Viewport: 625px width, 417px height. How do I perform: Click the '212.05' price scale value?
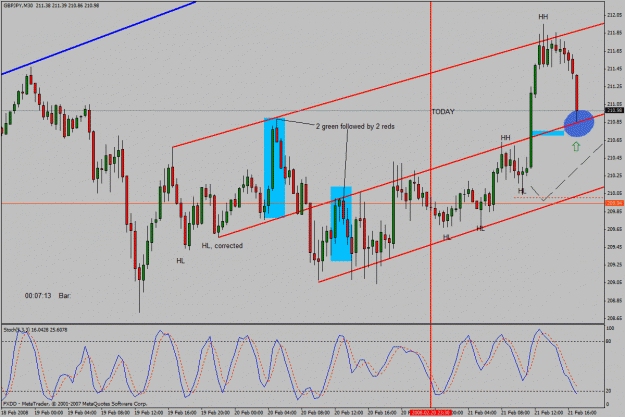(x=614, y=15)
